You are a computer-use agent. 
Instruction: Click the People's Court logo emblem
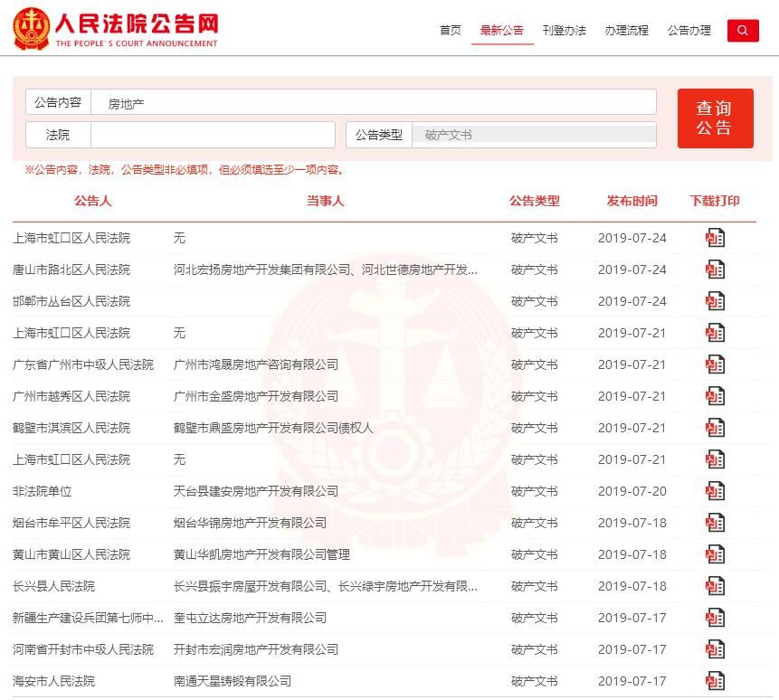(30, 27)
